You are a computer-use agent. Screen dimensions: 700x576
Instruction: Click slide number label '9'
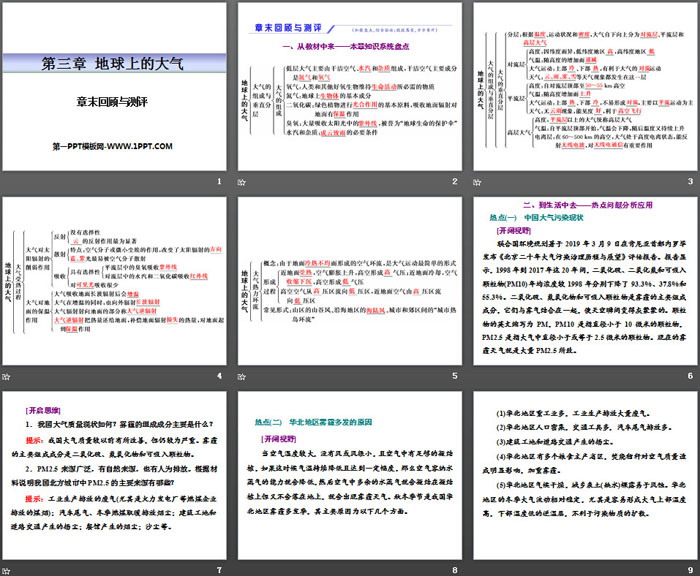tap(690, 570)
